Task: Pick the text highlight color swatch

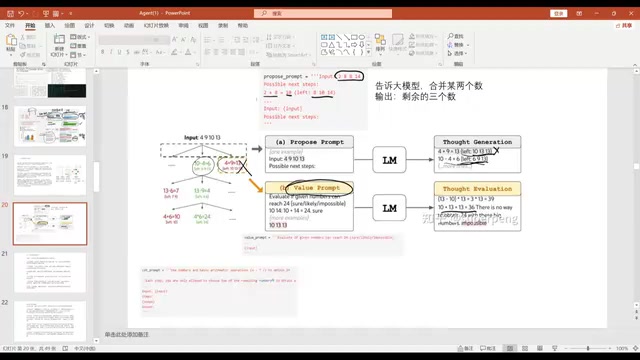Action: pyautogui.click(x=174, y=52)
